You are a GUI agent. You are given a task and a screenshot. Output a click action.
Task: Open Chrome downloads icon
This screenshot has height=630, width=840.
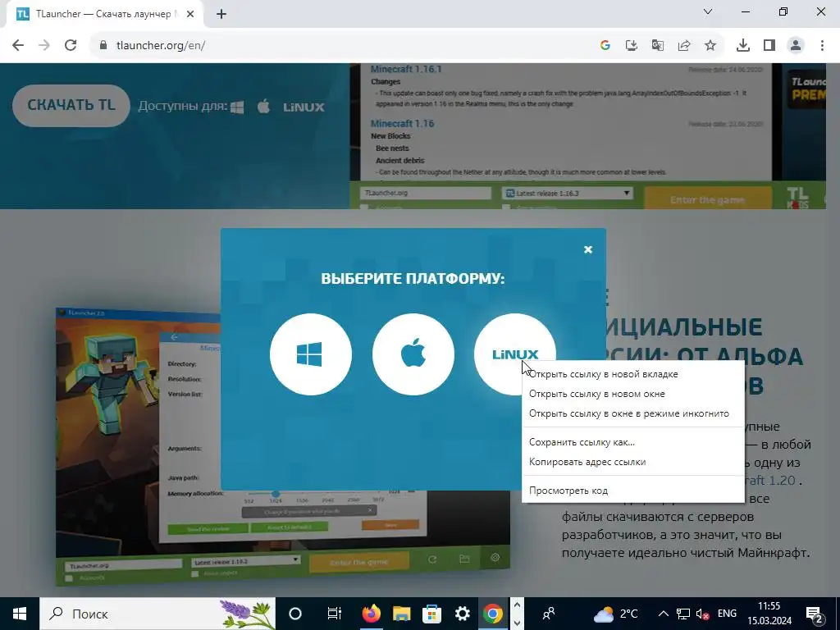coord(743,45)
